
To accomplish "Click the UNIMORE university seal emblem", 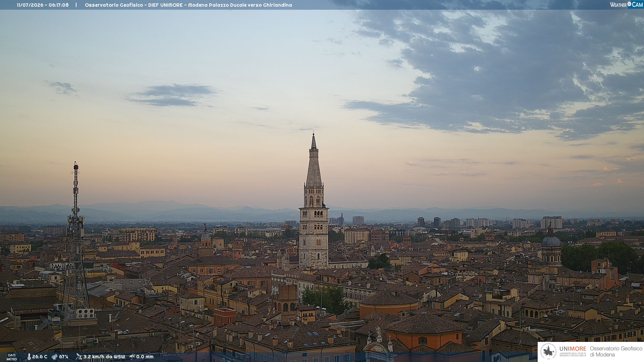I will (549, 352).
